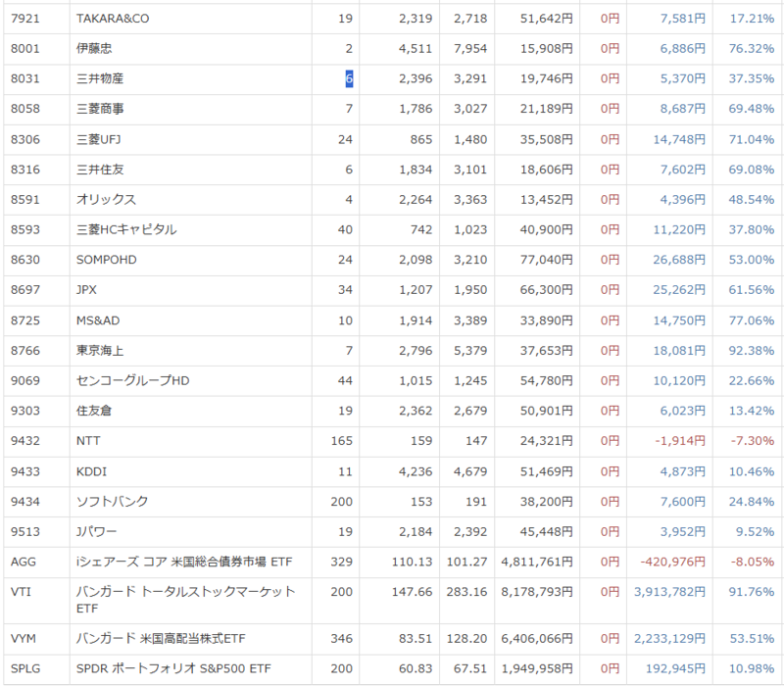Click the 17.21% gain for TAKARA&CO
The height and width of the screenshot is (686, 784).
(752, 19)
